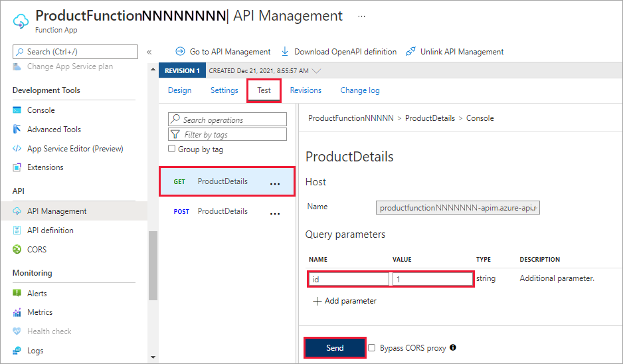This screenshot has width=623, height=364.
Task: Click the Logs icon in sidebar
Action: click(17, 351)
